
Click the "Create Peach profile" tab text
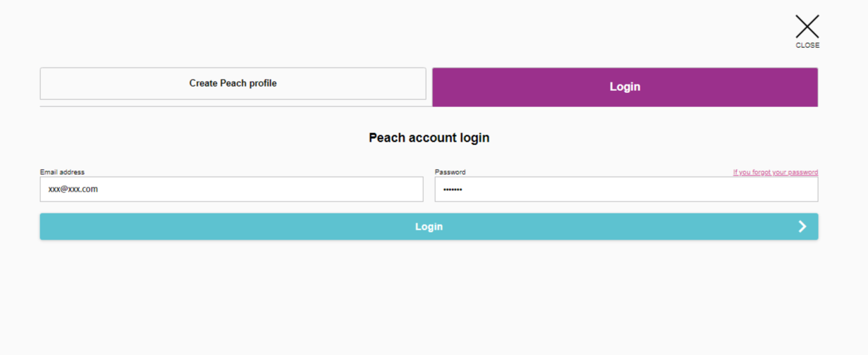point(233,83)
